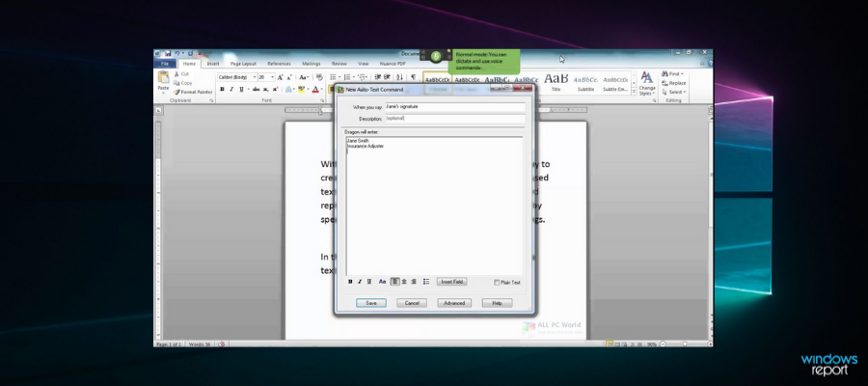Switch to the View tab
This screenshot has height=386, width=868.
[364, 64]
